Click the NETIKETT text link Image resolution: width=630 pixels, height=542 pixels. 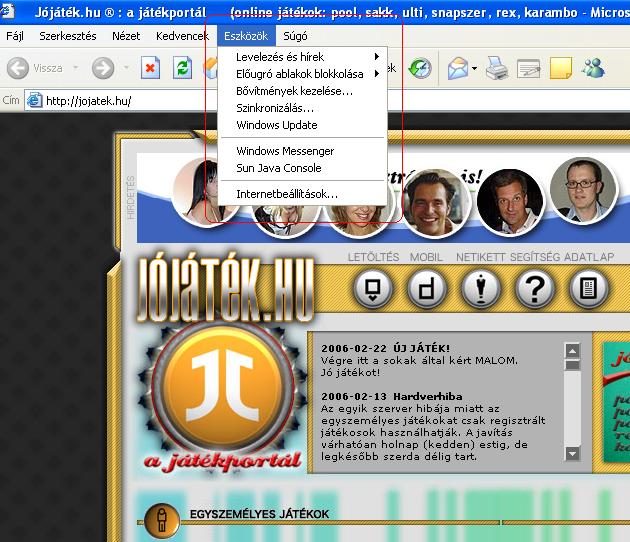pos(481,257)
